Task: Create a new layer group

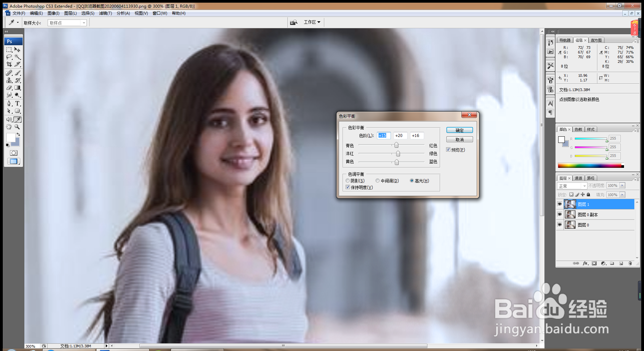Action: (612, 263)
